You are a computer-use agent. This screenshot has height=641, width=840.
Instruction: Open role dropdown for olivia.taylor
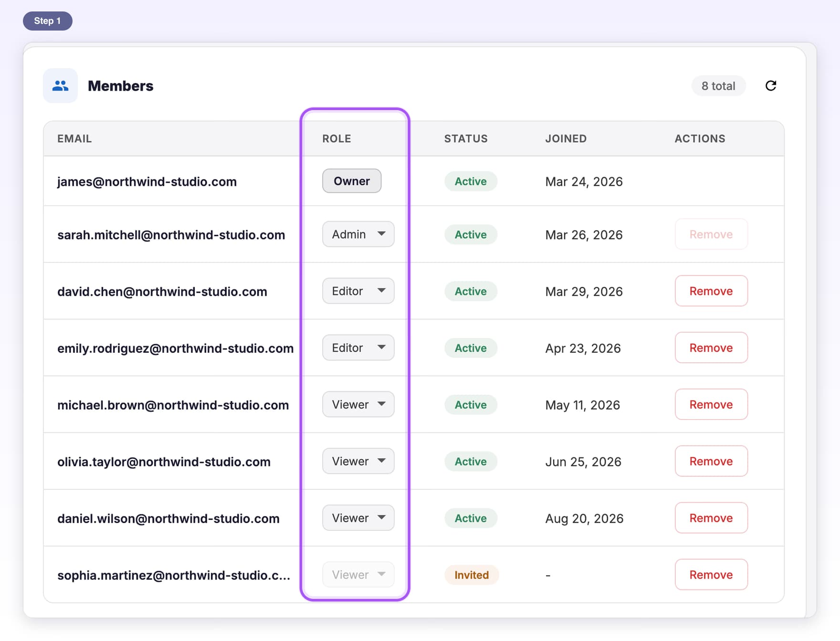click(x=358, y=462)
